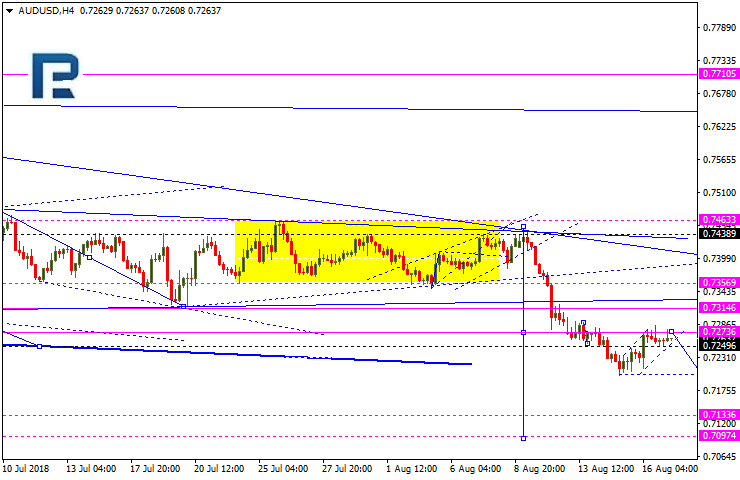Click the RoboForex logo in the chart corner

[x=53, y=75]
